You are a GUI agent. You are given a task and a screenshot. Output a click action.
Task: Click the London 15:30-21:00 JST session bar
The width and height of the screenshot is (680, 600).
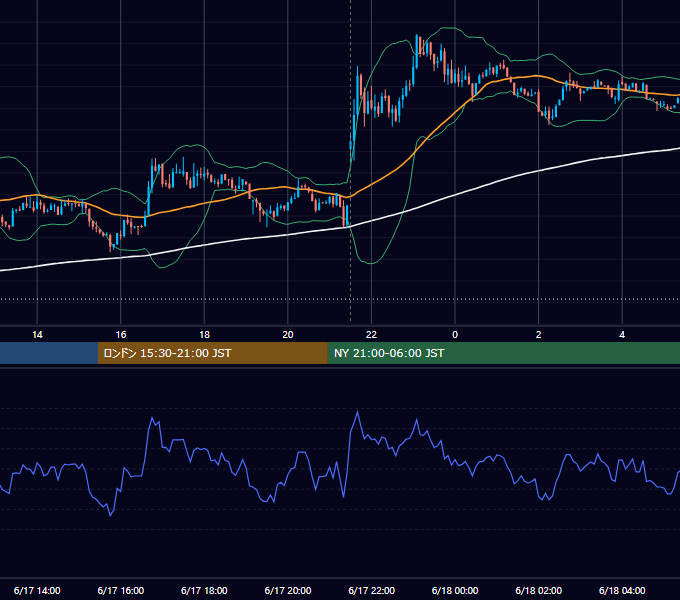[x=212, y=353]
